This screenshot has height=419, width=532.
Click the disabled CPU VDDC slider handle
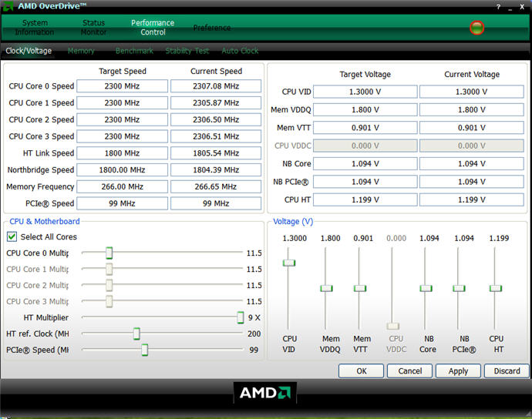point(393,326)
